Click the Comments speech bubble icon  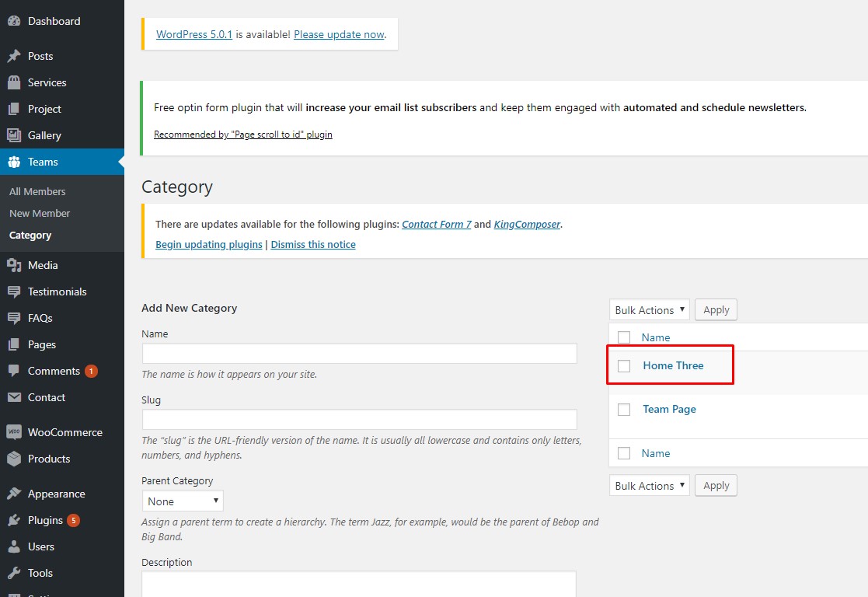tap(14, 371)
